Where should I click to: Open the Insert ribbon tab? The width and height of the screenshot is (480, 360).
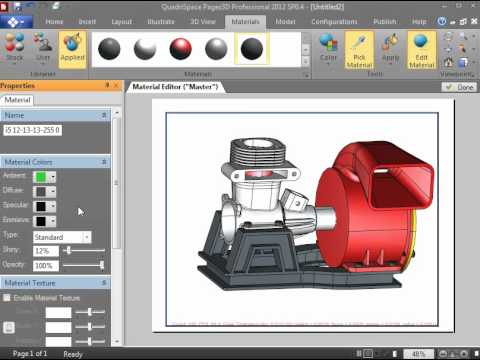[87, 22]
